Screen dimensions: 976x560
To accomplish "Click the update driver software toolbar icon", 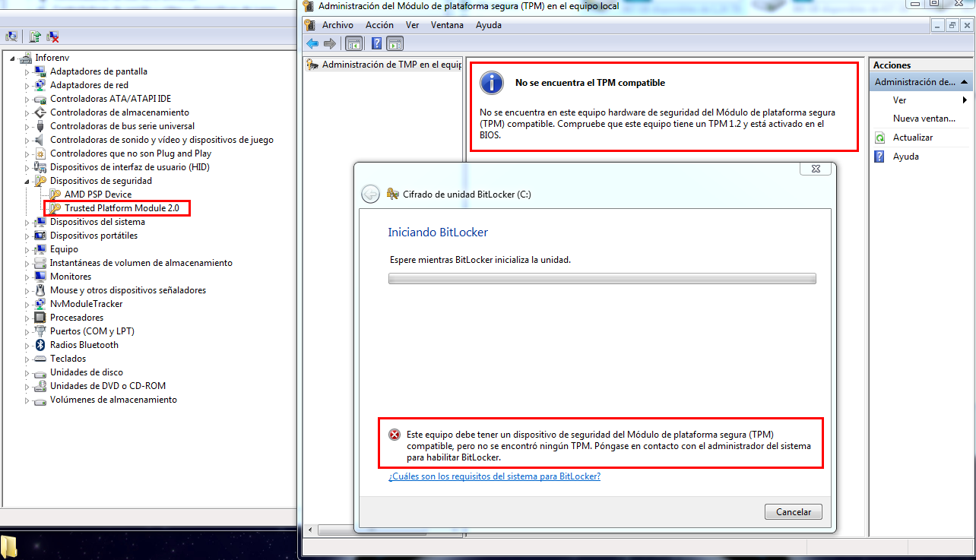I will [x=35, y=36].
